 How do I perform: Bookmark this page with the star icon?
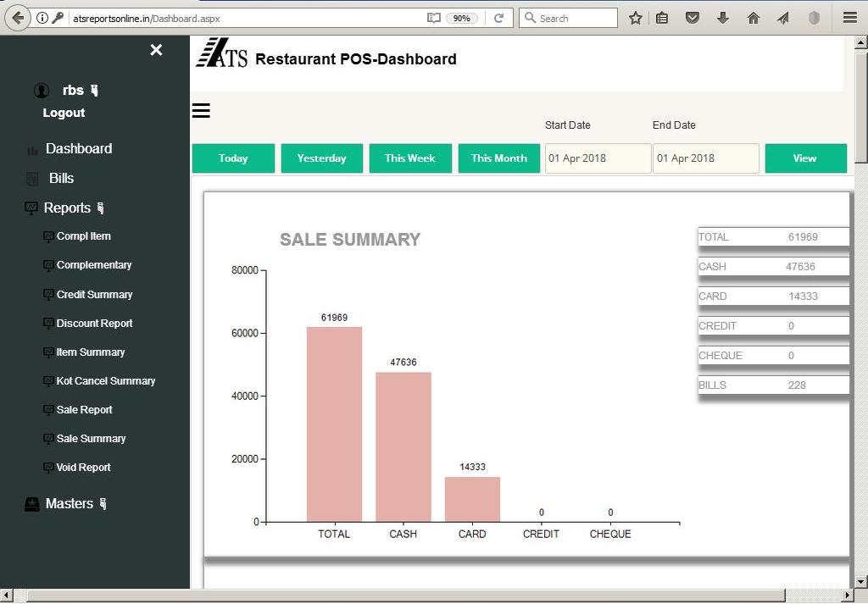(x=636, y=19)
